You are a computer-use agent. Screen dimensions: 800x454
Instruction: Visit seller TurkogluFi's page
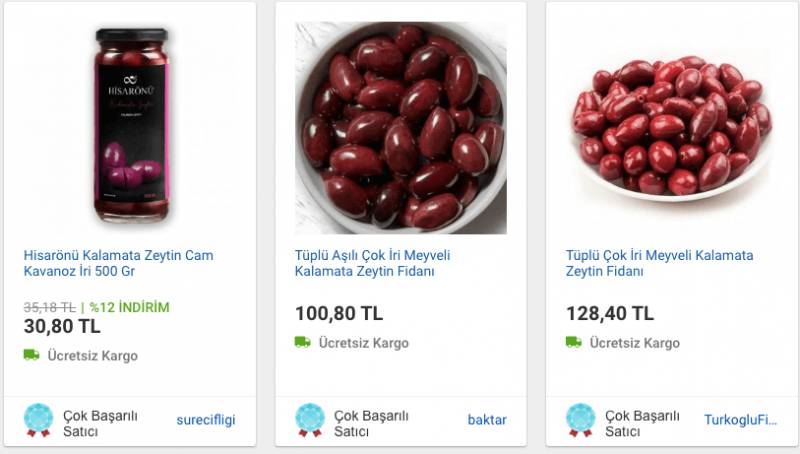tap(741, 420)
